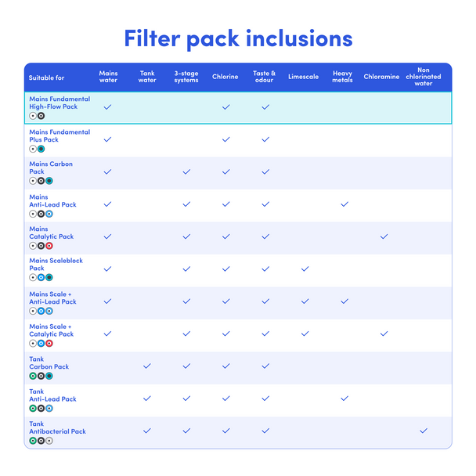Click the 3-stage systems column header

click(x=186, y=77)
